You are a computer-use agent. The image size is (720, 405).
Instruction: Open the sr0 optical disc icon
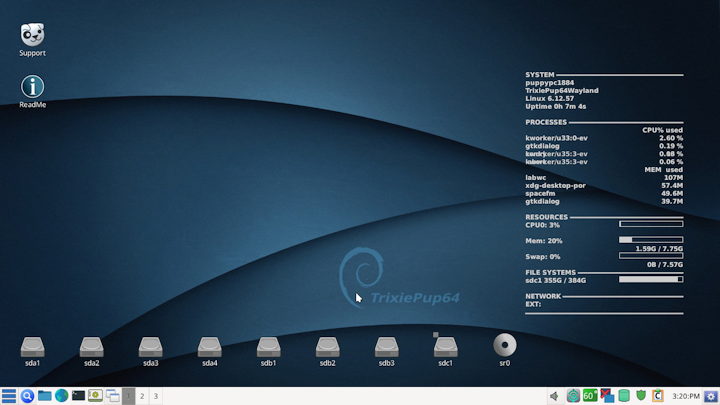coord(505,346)
